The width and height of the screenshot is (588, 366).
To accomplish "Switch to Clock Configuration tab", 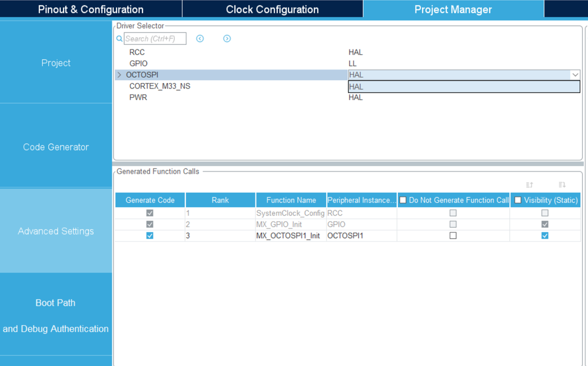I will click(273, 9).
